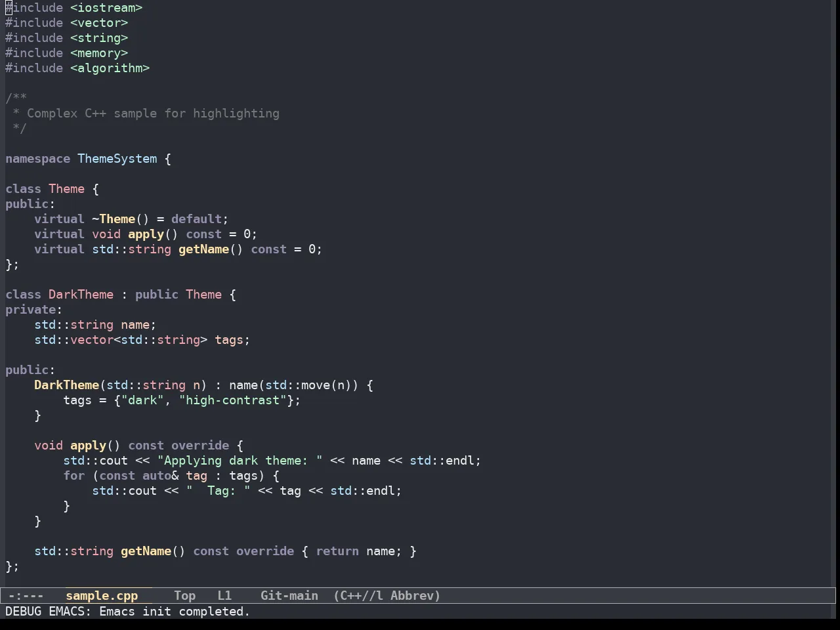840x630 pixels.
Task: Click the -:--- buffer status flags
Action: [26, 596]
